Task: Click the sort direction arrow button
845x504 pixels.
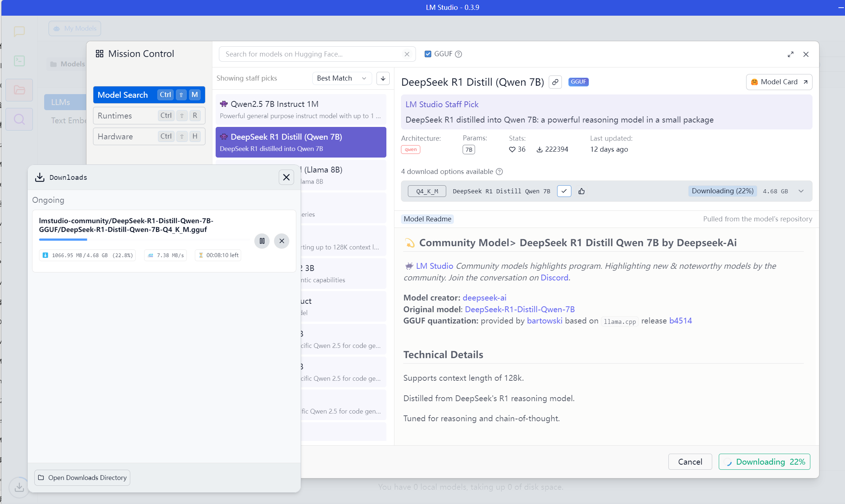Action: (383, 78)
